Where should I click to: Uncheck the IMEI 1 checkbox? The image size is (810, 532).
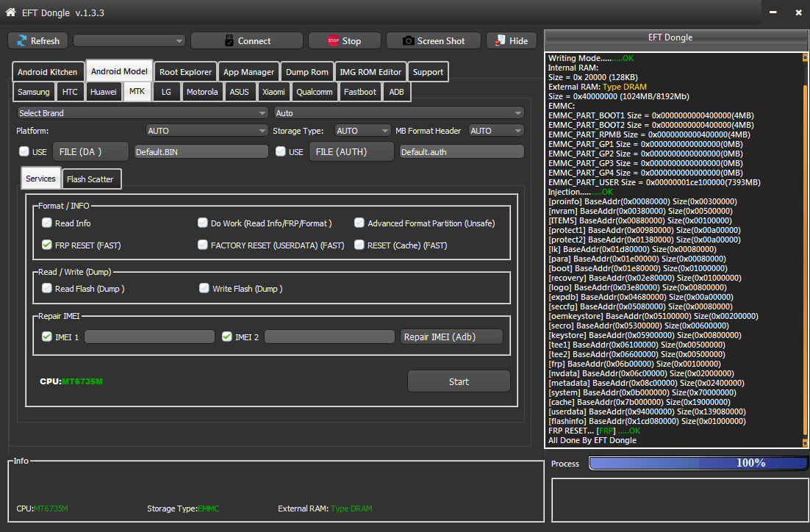click(x=47, y=337)
